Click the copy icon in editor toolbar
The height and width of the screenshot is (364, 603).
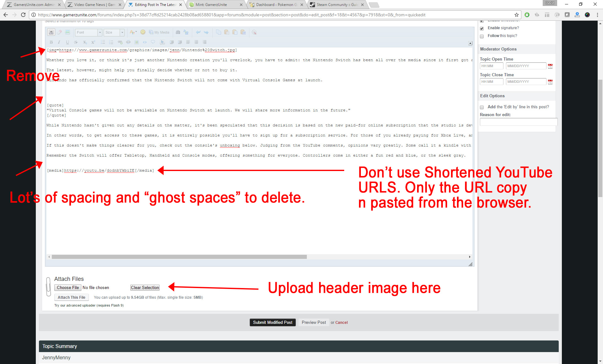[219, 32]
